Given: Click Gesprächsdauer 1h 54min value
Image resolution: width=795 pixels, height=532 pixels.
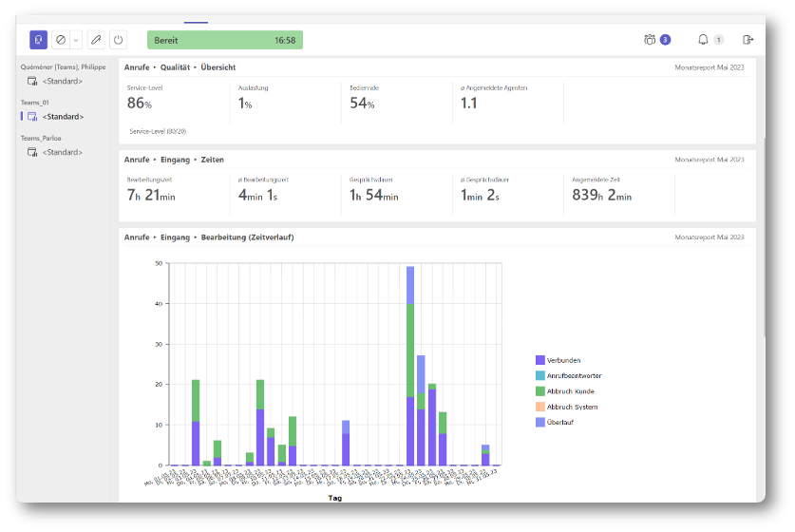Looking at the screenshot, I should [x=373, y=195].
